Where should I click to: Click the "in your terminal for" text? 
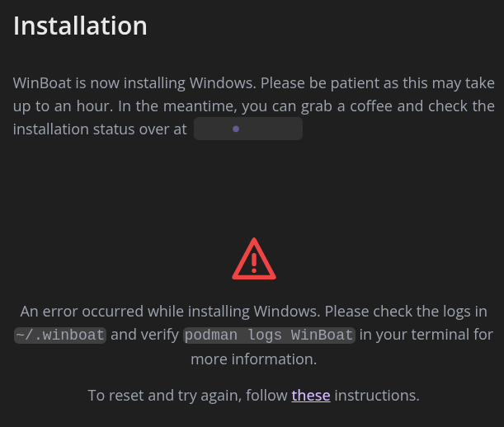coord(426,335)
